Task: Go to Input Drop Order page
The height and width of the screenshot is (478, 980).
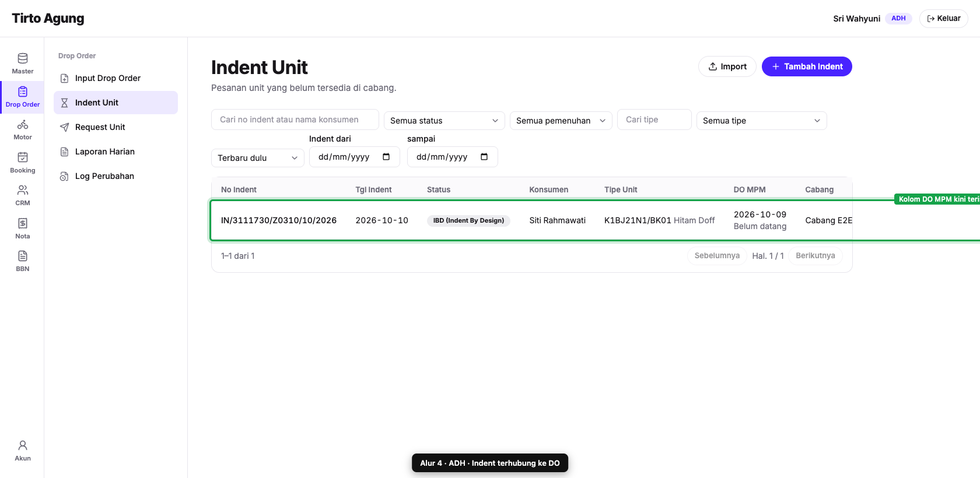Action: click(116, 78)
